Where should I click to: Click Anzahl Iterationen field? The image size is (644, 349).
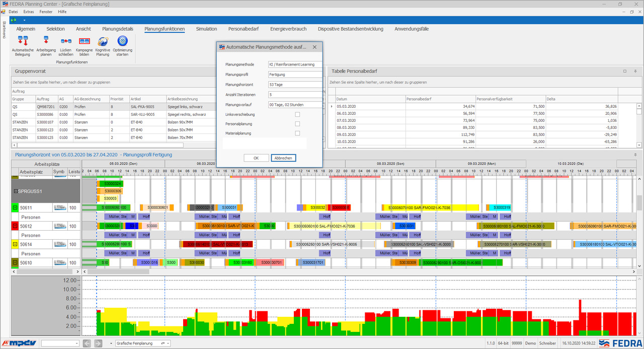(295, 95)
